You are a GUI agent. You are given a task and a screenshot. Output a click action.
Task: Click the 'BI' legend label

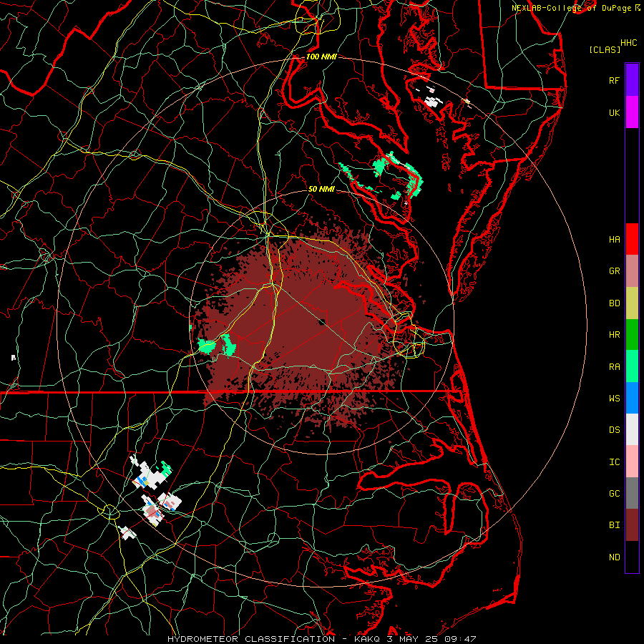tap(614, 525)
